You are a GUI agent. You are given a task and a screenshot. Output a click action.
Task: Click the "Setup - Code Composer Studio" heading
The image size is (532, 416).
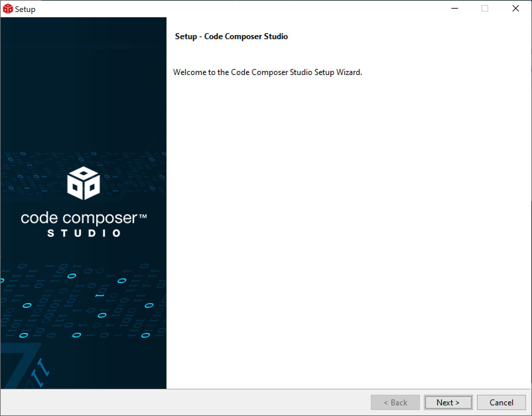click(x=231, y=36)
